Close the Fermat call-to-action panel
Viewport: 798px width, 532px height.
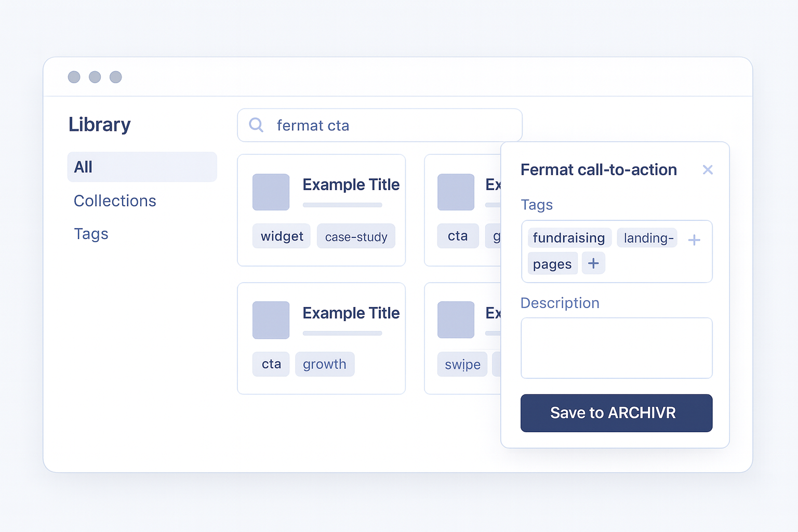707,170
